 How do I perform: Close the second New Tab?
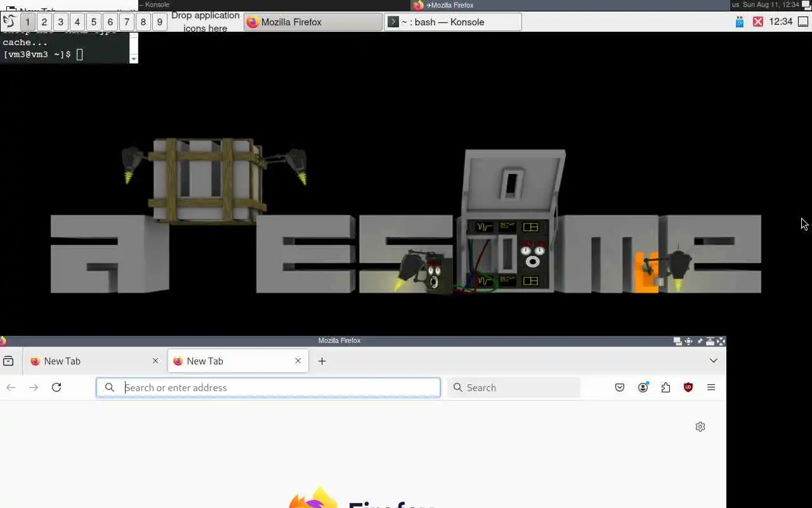click(298, 361)
